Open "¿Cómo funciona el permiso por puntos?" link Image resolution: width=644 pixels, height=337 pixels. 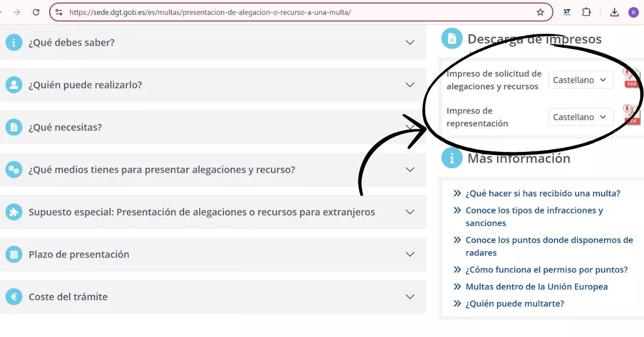(x=546, y=269)
